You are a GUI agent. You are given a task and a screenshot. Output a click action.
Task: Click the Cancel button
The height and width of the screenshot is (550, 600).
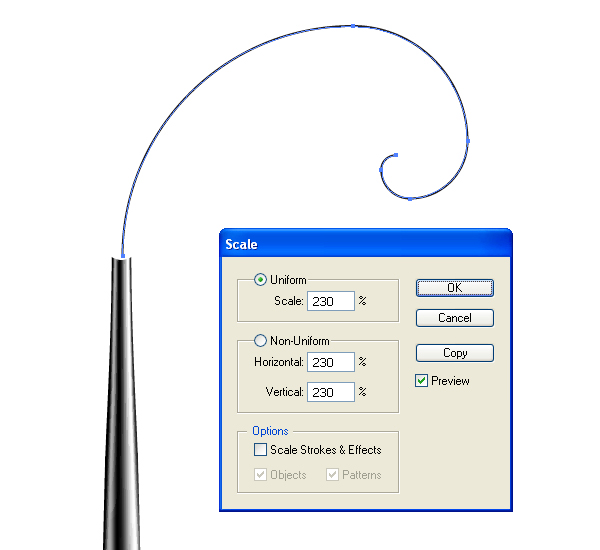pyautogui.click(x=455, y=318)
